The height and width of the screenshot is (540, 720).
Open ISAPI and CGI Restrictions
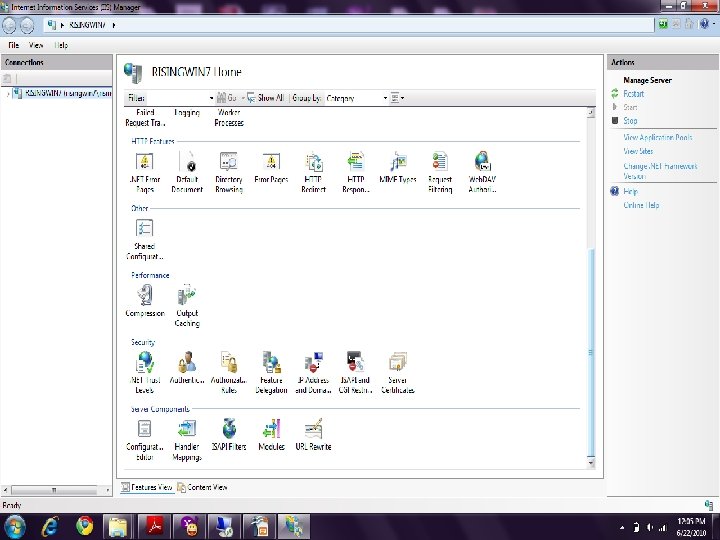(355, 373)
